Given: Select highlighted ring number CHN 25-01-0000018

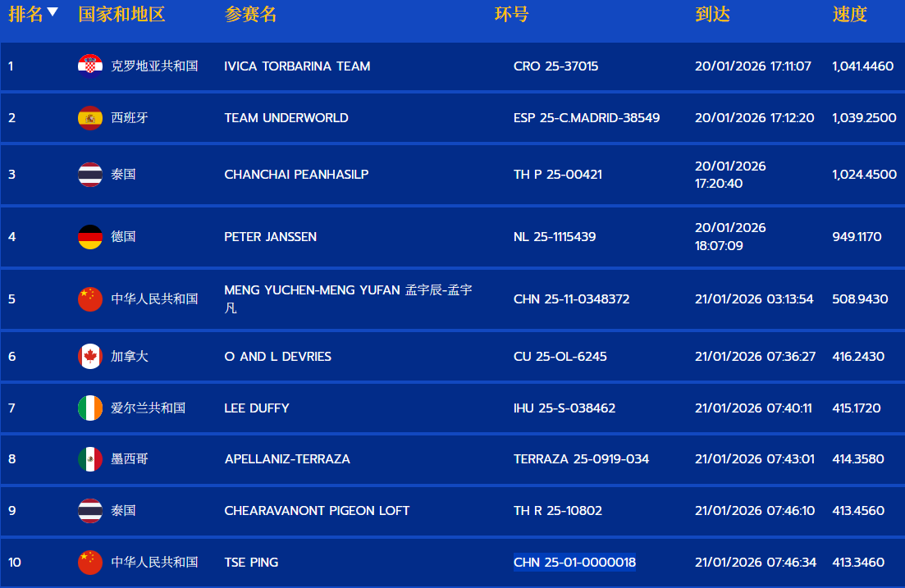Looking at the screenshot, I should (574, 563).
